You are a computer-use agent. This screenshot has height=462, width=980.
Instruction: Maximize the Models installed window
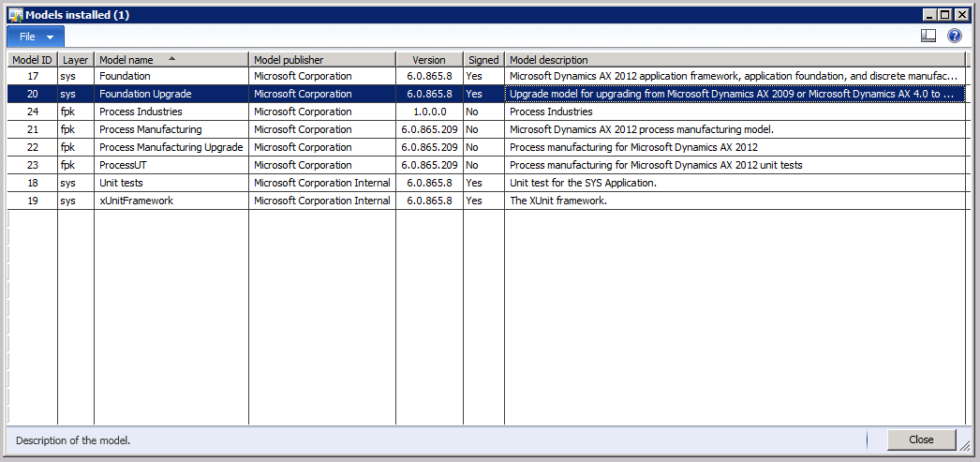(946, 15)
